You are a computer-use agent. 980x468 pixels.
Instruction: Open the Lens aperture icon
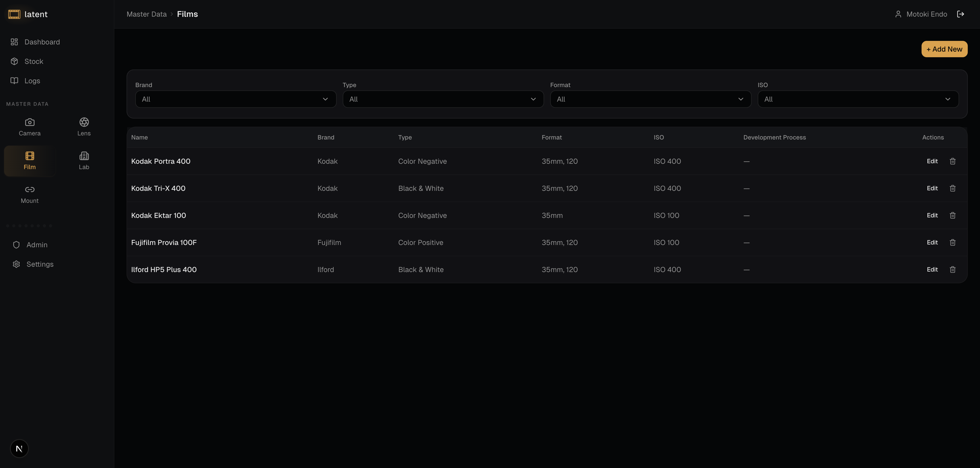(84, 122)
